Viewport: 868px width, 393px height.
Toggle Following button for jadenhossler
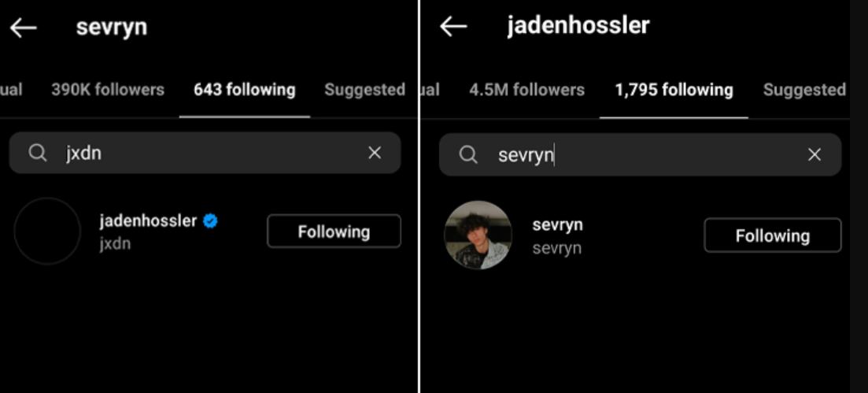pos(334,231)
